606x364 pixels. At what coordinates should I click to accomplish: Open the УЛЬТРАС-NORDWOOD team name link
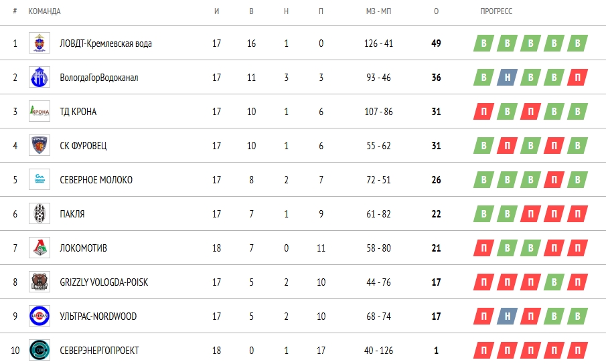pyautogui.click(x=98, y=316)
